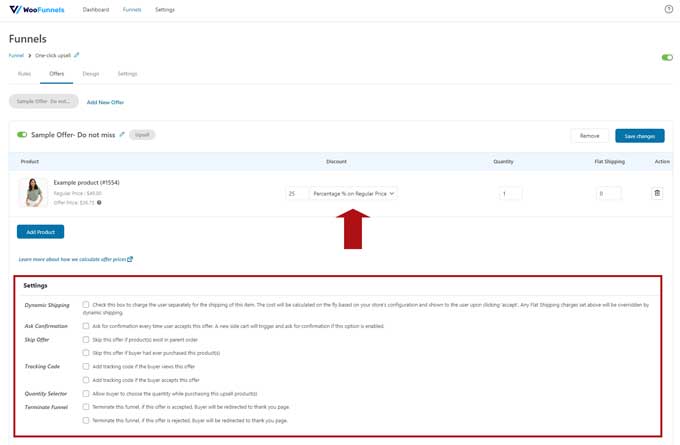Click the Flat Shipping column header

(x=609, y=161)
